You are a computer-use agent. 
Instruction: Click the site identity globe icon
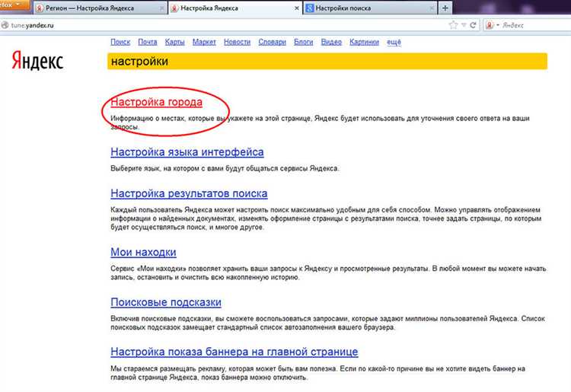pyautogui.click(x=5, y=25)
